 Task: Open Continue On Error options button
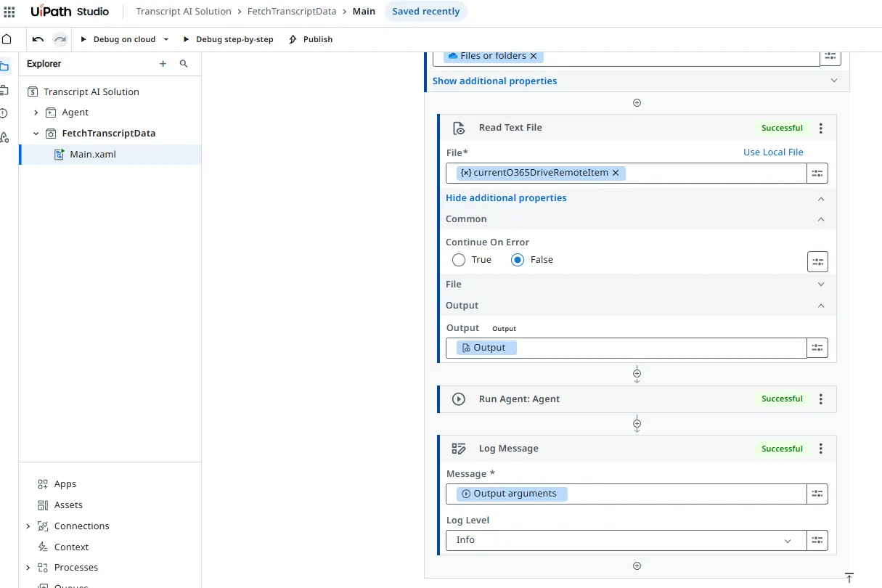817,262
